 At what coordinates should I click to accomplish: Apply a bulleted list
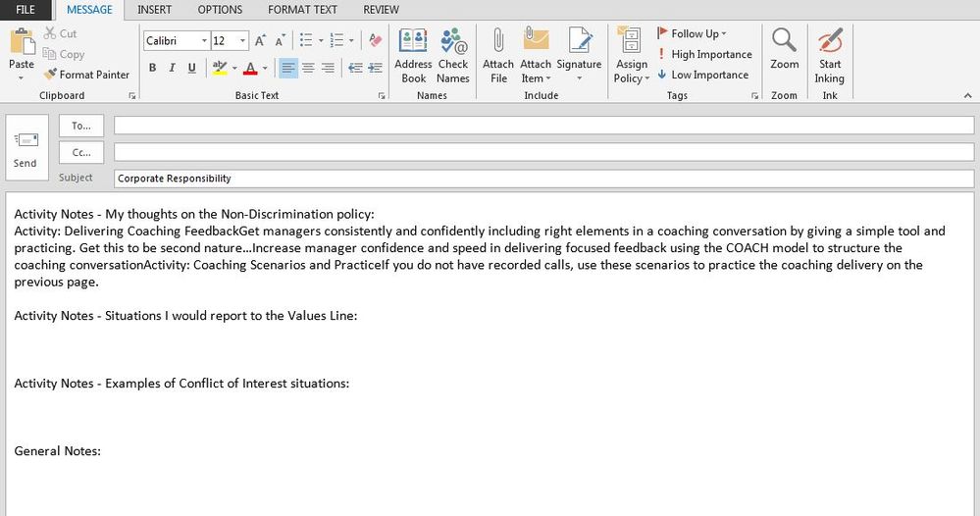306,40
